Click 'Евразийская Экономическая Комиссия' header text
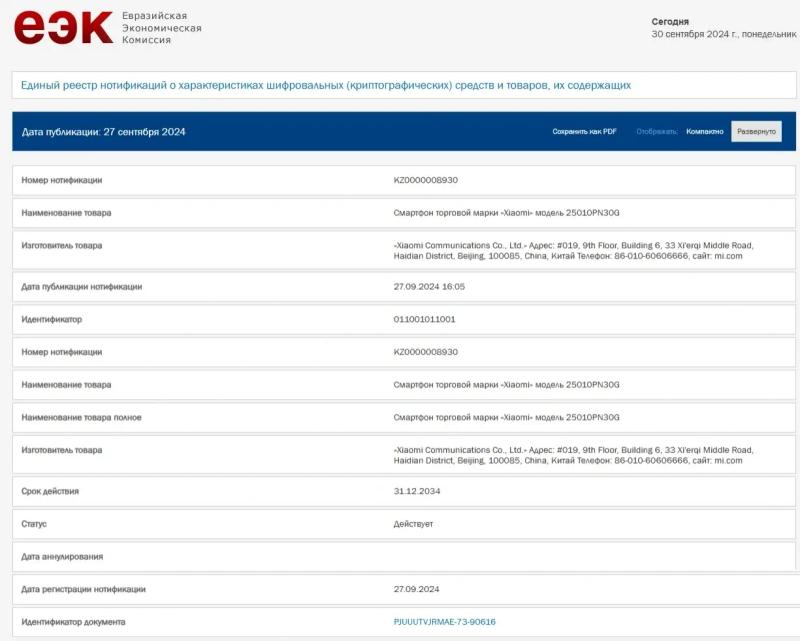Screen dimensions: 800x641 click(x=161, y=28)
